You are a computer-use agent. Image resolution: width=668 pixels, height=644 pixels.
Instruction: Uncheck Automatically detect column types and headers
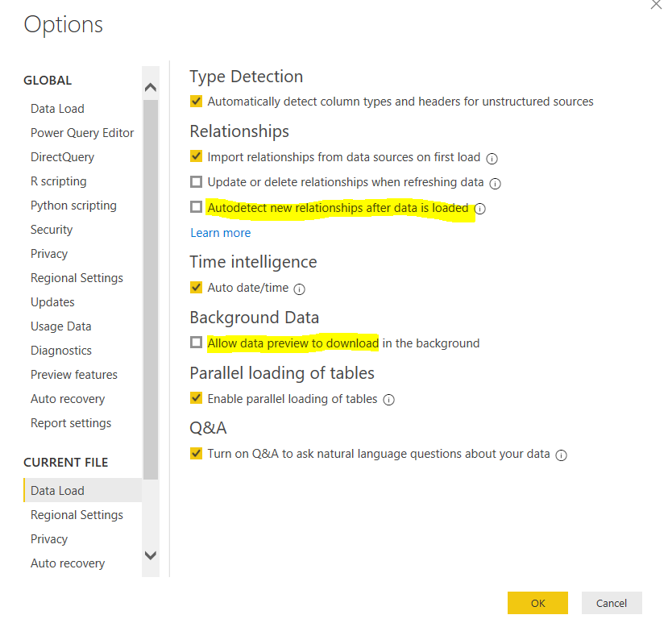tap(196, 102)
